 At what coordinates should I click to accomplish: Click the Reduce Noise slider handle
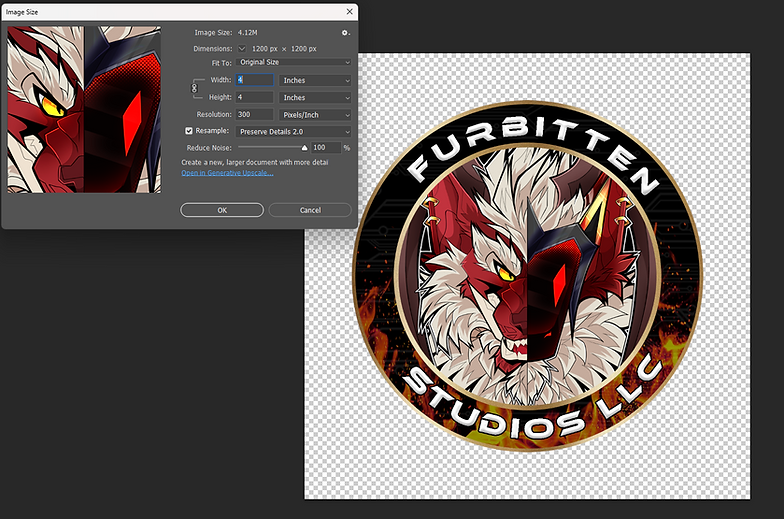click(304, 148)
